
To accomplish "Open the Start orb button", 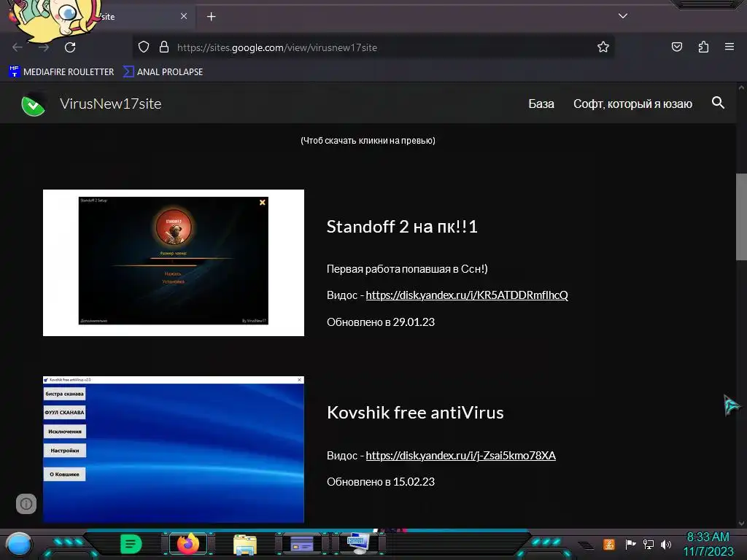I will (19, 545).
